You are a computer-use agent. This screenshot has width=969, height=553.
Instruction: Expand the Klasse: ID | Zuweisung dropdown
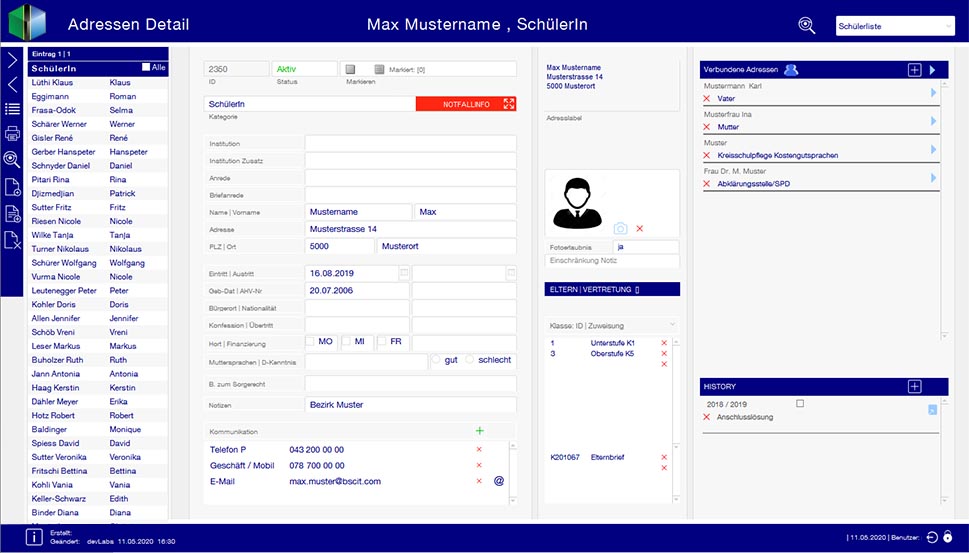point(672,325)
